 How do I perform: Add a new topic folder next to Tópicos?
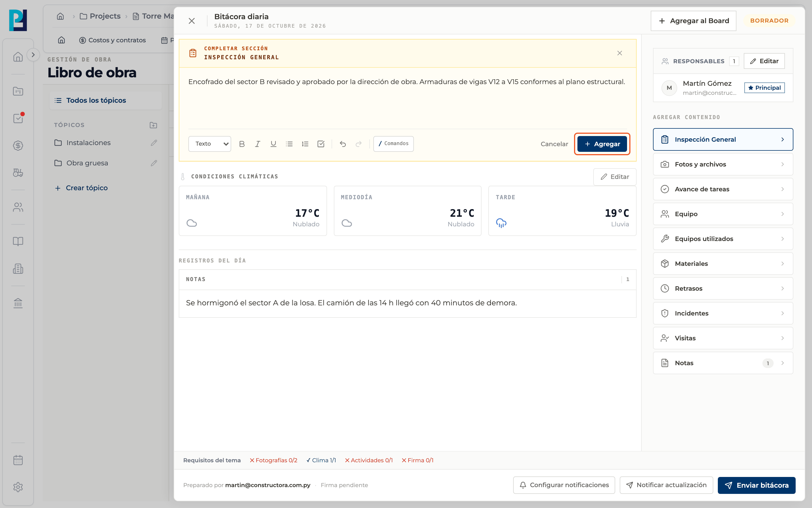pos(153,125)
